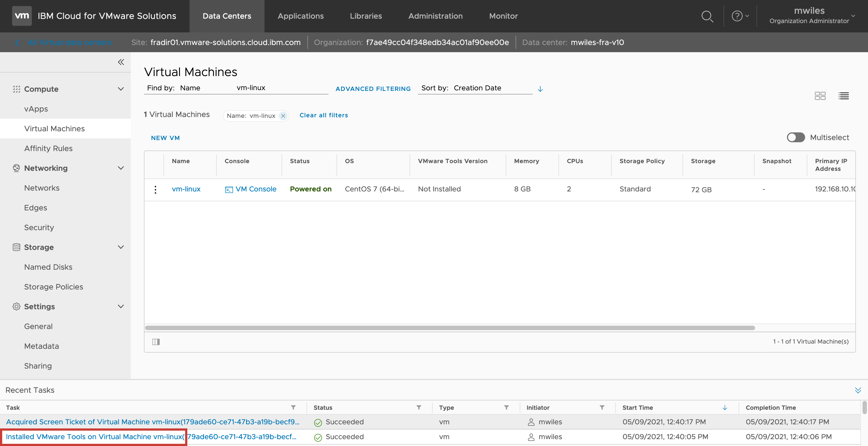Click the column chooser icon below table
The height and width of the screenshot is (446, 868).
(x=156, y=342)
